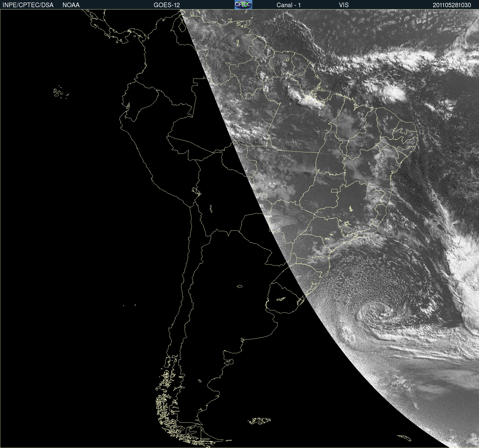Click the 201105281030 timestamp

(452, 5)
